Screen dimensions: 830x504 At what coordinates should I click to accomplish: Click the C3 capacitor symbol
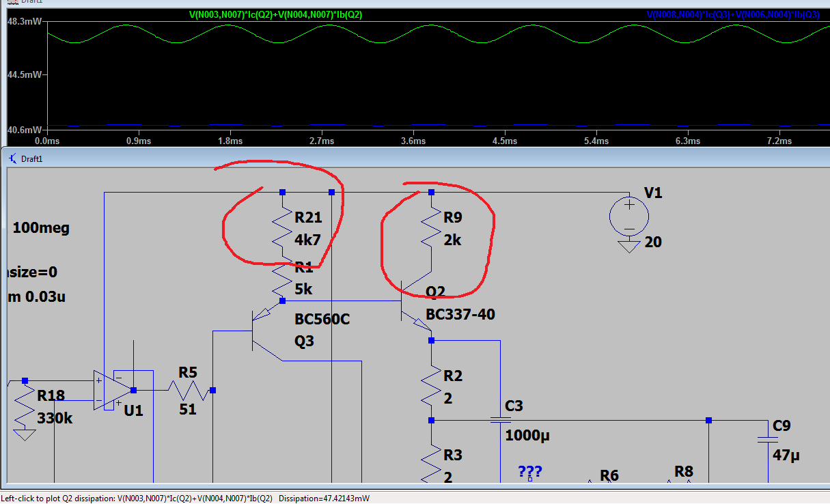500,421
